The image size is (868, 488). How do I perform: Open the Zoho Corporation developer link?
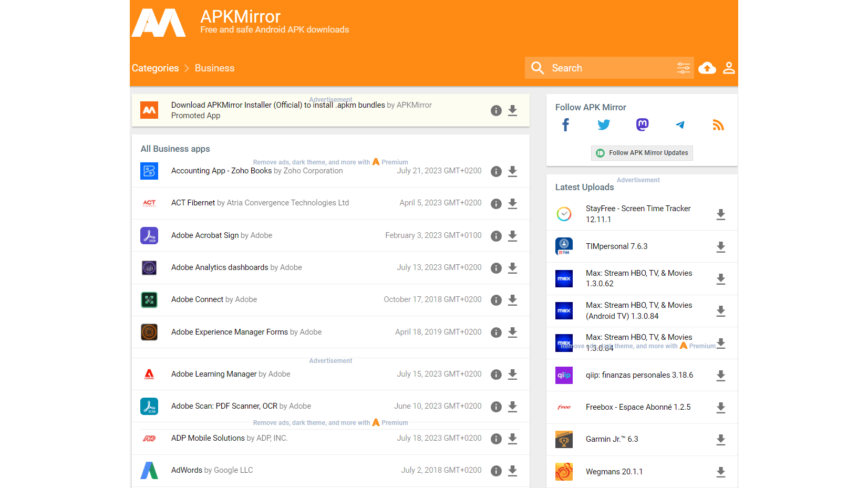313,171
